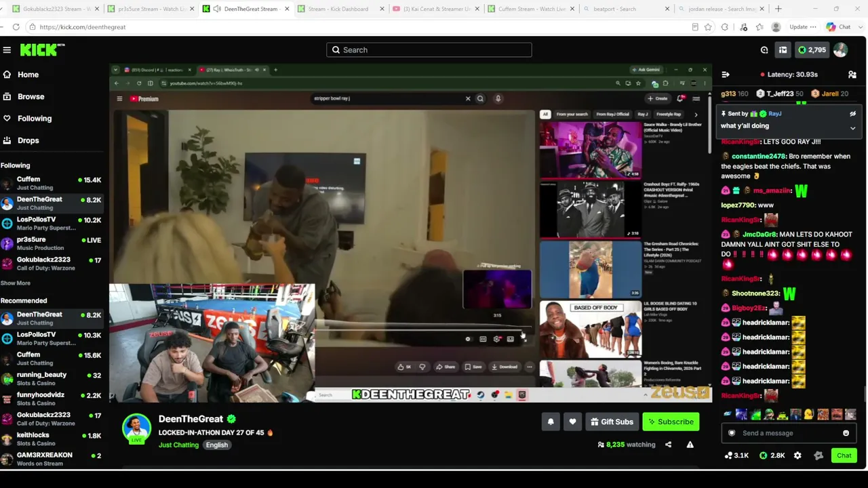Screen dimensions: 868x488
Task: Click the kick.com address bar
Action: [359, 27]
